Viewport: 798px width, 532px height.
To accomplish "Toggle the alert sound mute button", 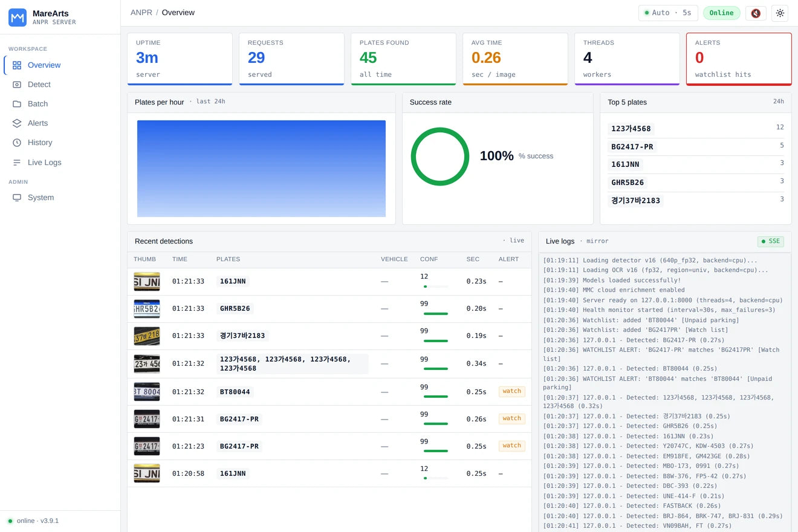I will [x=756, y=13].
